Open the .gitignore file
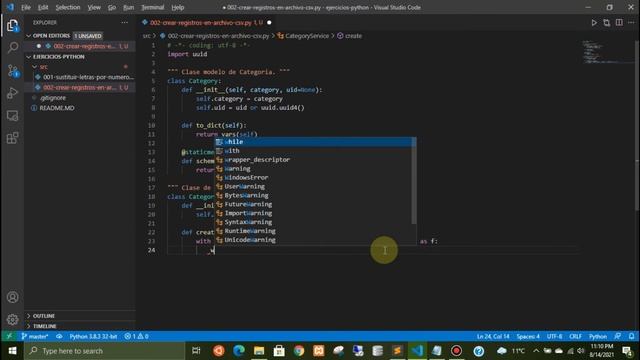 click(x=80, y=98)
